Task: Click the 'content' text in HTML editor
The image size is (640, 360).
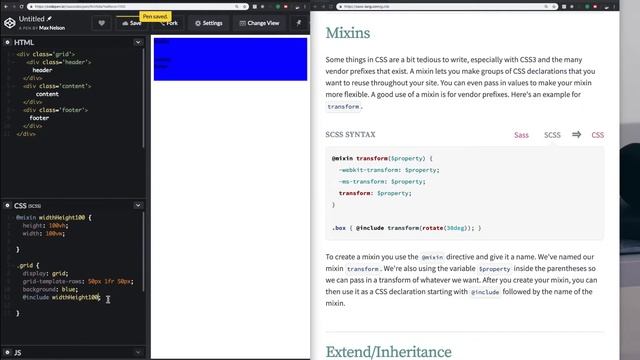Action: [x=47, y=94]
